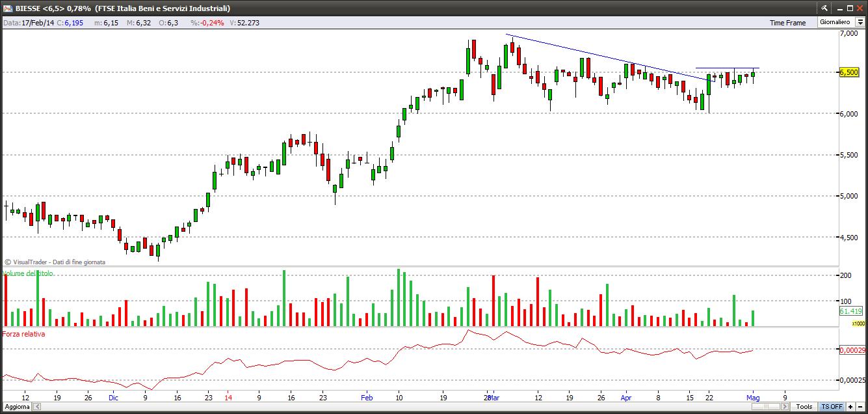The image size is (868, 414).
Task: Click the left scroll arrow near Aggiorna
Action: (x=36, y=407)
